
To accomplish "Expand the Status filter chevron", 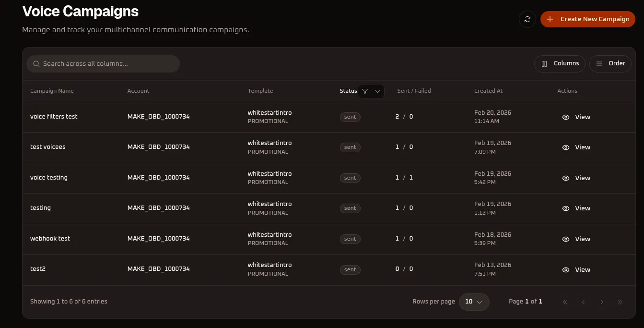I will 377,91.
